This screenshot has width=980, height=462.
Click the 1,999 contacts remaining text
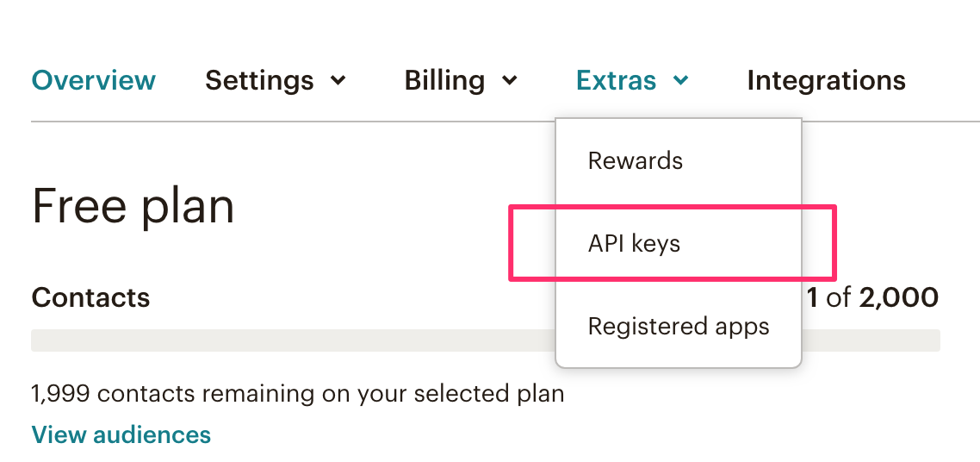pos(297,394)
